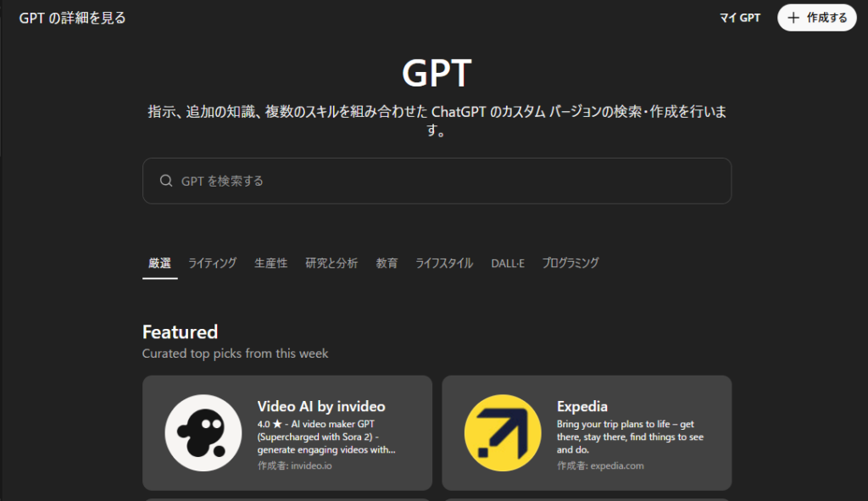Open the マイ GPT page
868x501 pixels.
click(x=738, y=17)
